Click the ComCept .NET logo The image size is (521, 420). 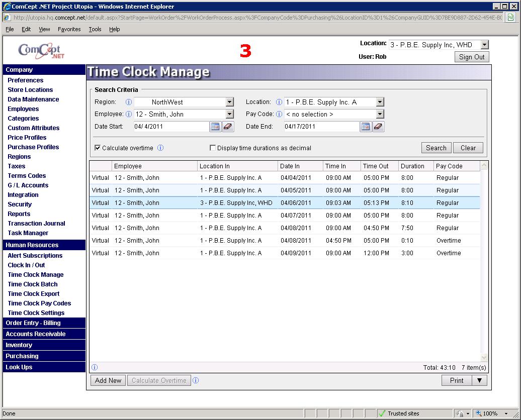pyautogui.click(x=41, y=51)
